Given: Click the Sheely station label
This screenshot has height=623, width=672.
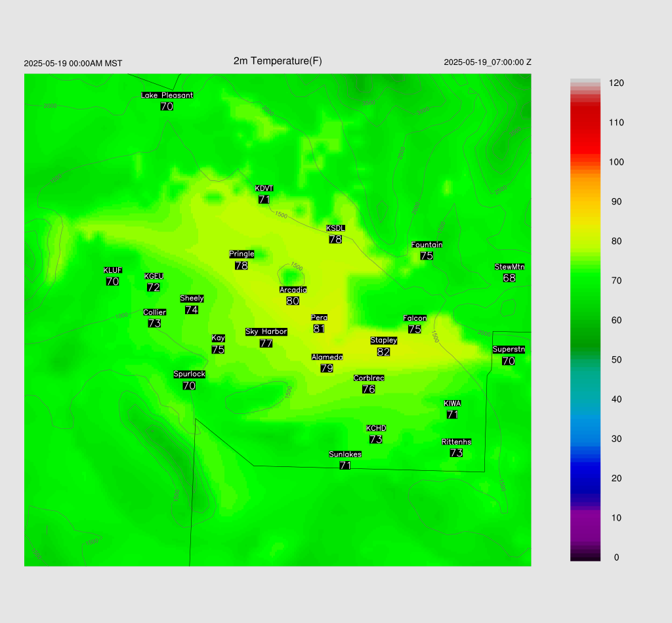Looking at the screenshot, I should [192, 298].
